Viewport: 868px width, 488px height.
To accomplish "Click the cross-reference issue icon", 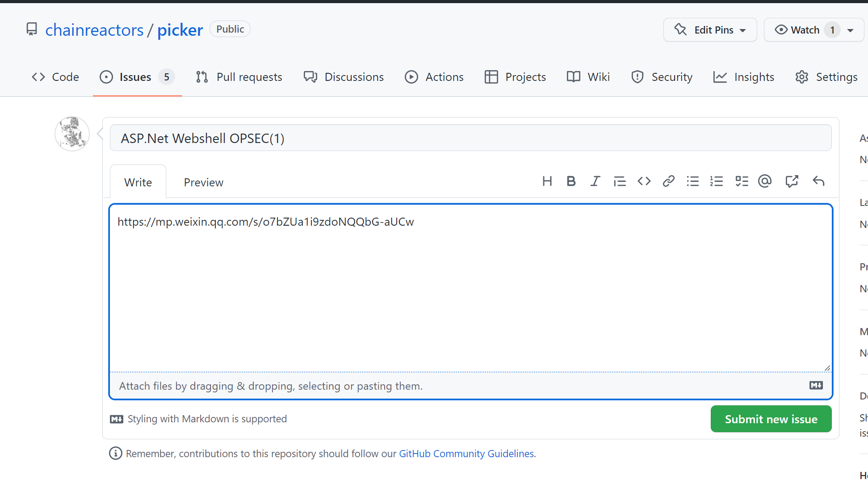I will click(x=792, y=181).
